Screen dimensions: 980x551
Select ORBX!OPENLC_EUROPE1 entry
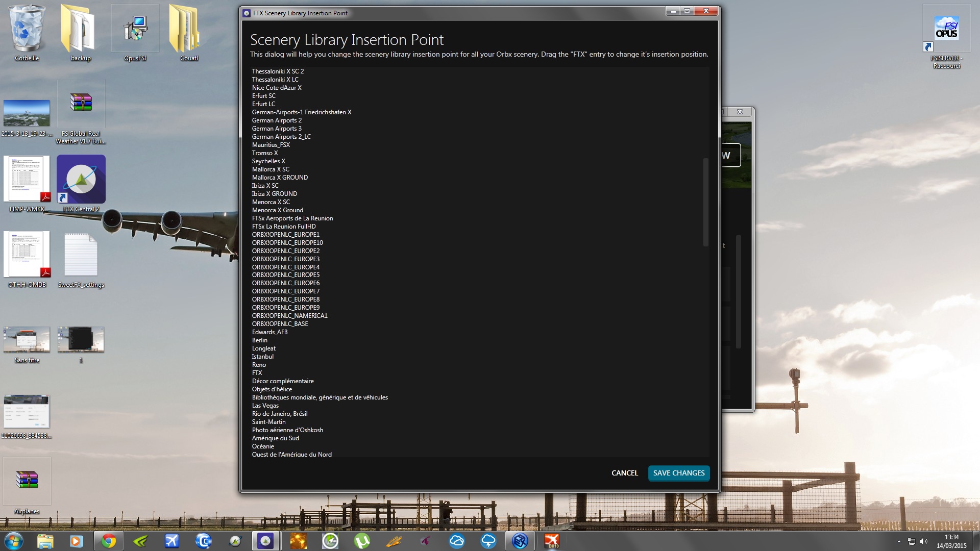285,235
